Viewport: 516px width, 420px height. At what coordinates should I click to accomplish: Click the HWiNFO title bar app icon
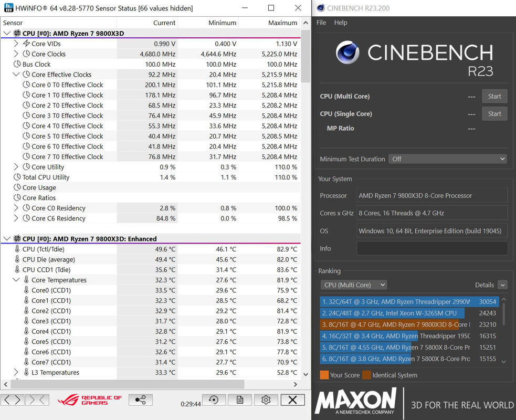(8, 7)
